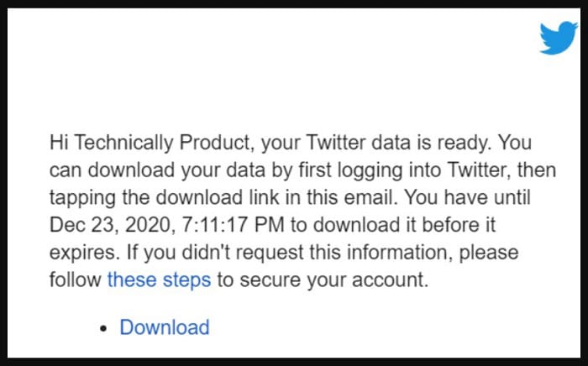Click the words 'You have until'
Screen dimensions: 588x366
[x=468, y=198]
